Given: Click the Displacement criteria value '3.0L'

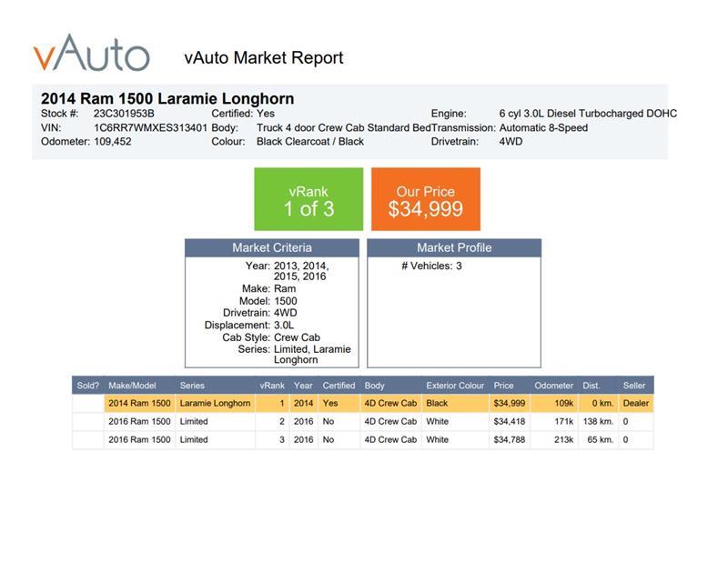Looking at the screenshot, I should pos(284,325).
